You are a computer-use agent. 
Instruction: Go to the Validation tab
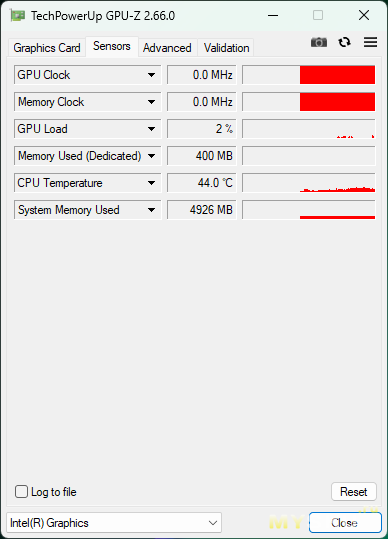click(x=226, y=48)
